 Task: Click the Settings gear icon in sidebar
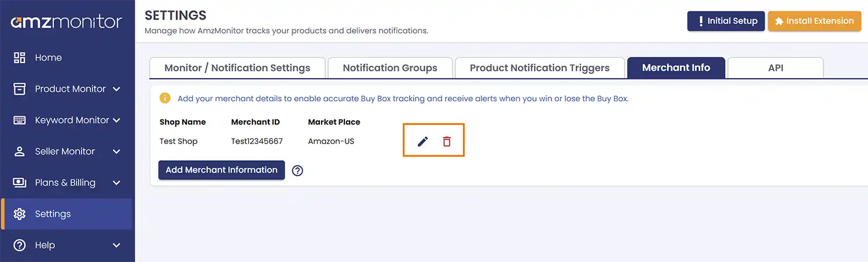[20, 214]
